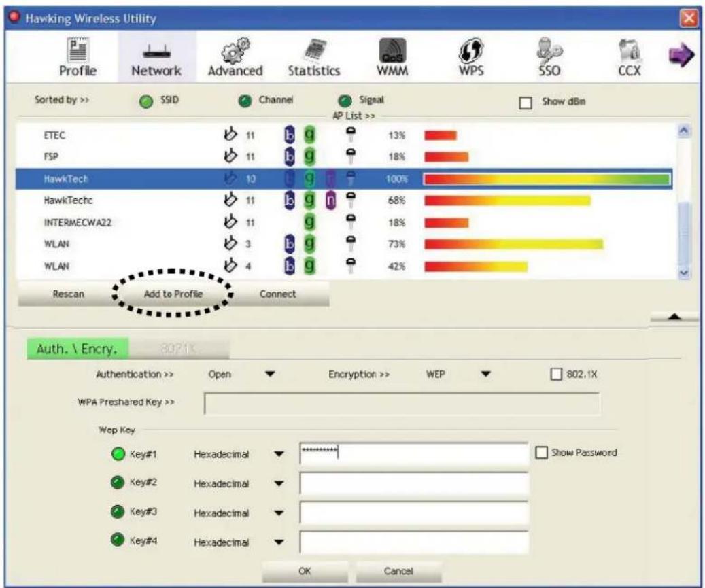
Task: Click the WLAN 73% signal bar
Action: [513, 244]
